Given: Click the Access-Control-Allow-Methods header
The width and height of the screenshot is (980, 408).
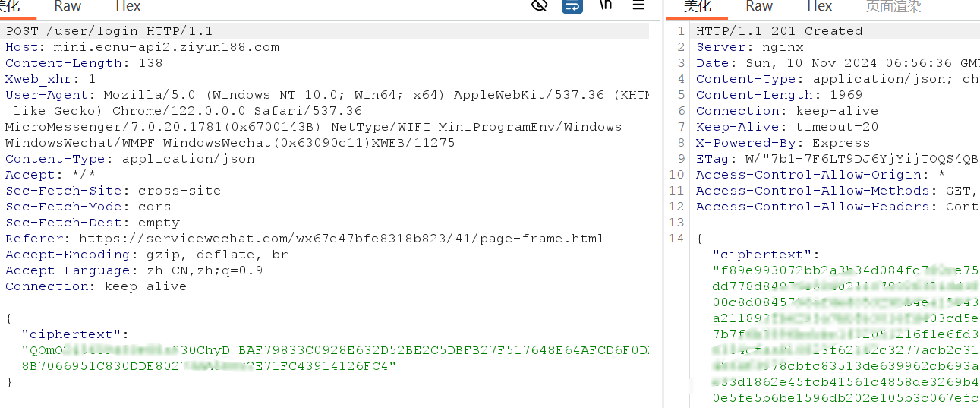Looking at the screenshot, I should 837,191.
